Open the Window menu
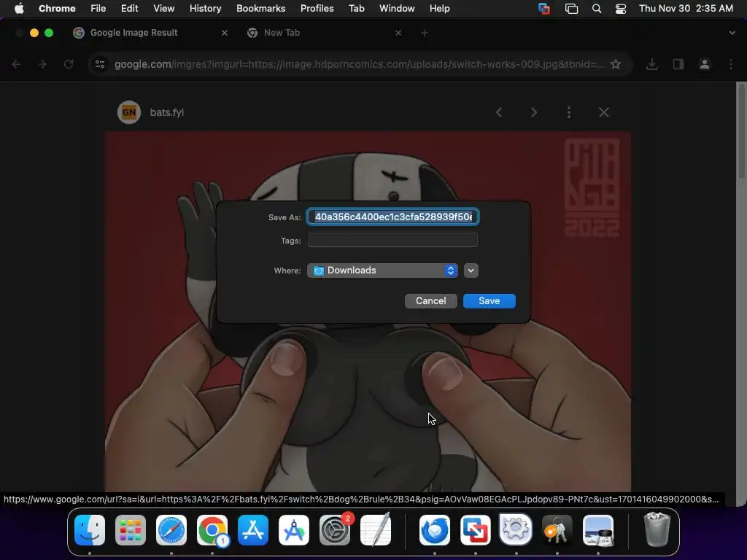The image size is (747, 560). [397, 8]
